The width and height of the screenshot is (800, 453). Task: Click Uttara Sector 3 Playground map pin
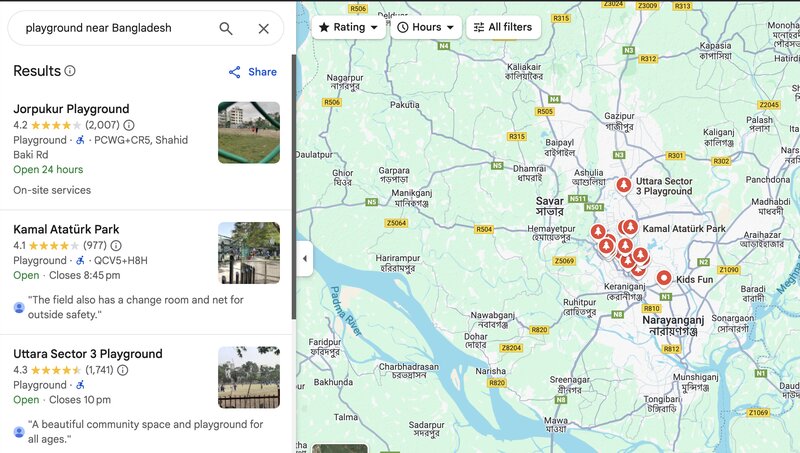623,185
